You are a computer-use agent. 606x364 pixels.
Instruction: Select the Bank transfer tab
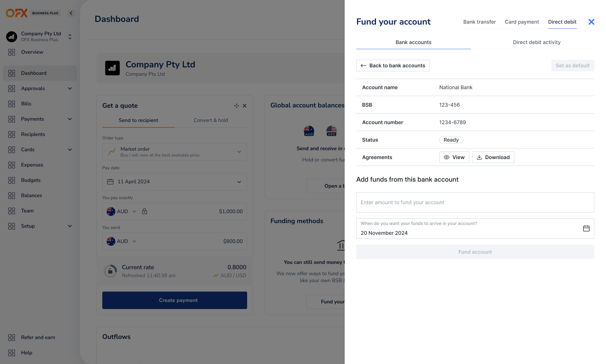pos(479,22)
